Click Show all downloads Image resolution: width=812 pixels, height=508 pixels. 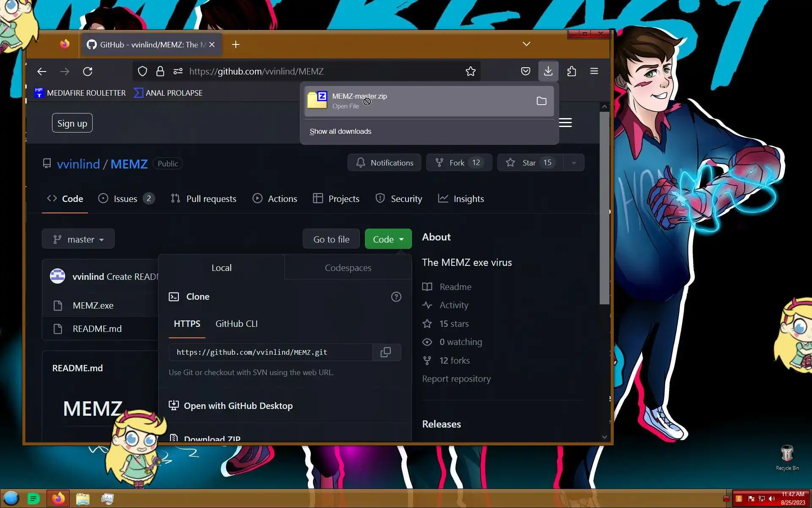tap(340, 132)
